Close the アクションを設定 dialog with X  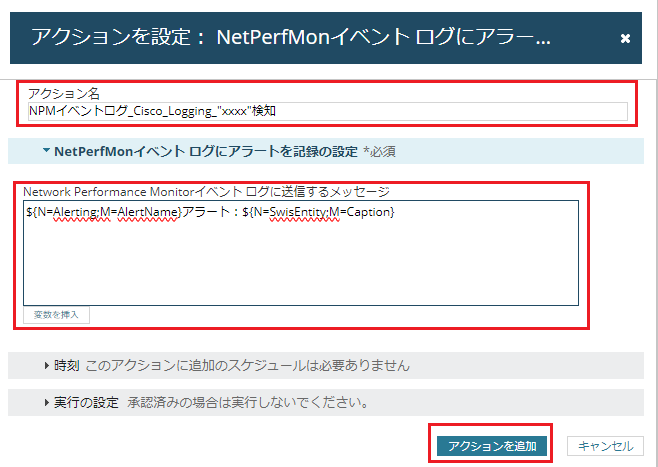625,39
